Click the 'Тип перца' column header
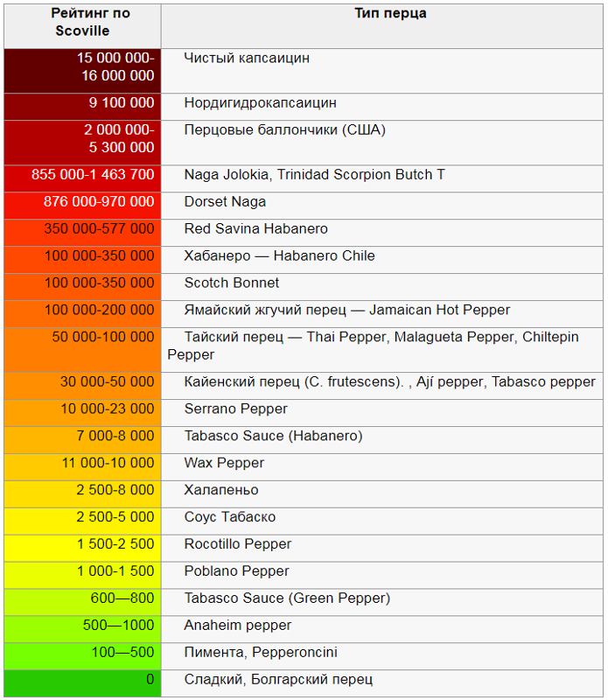Image resolution: width=608 pixels, height=700 pixels. pyautogui.click(x=382, y=26)
